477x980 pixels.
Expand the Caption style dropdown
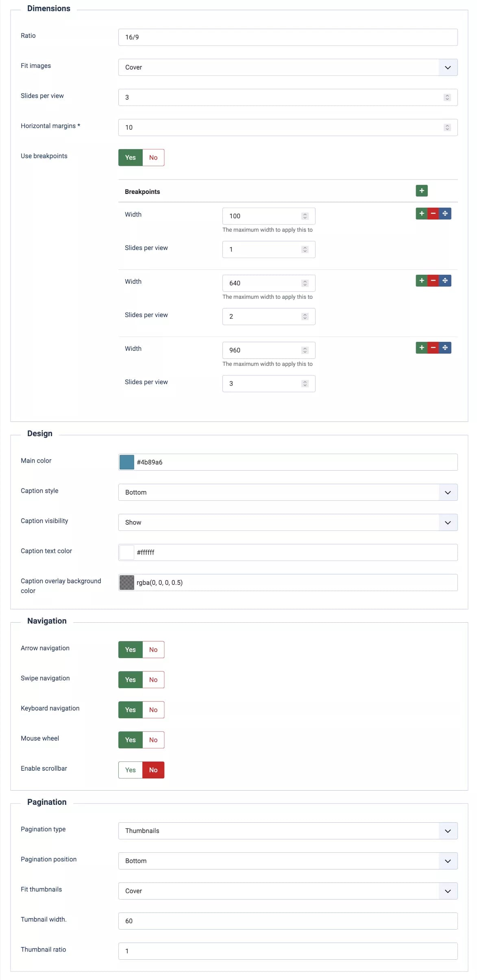(288, 492)
